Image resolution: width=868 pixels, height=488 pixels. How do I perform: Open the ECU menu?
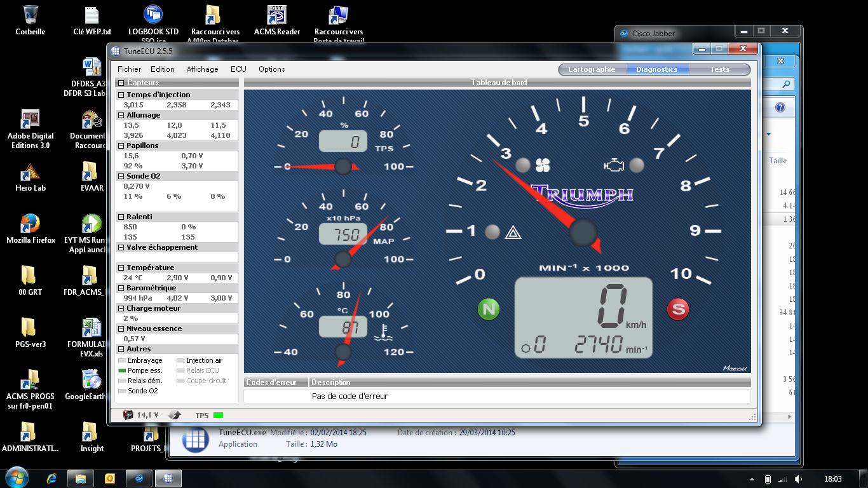238,69
